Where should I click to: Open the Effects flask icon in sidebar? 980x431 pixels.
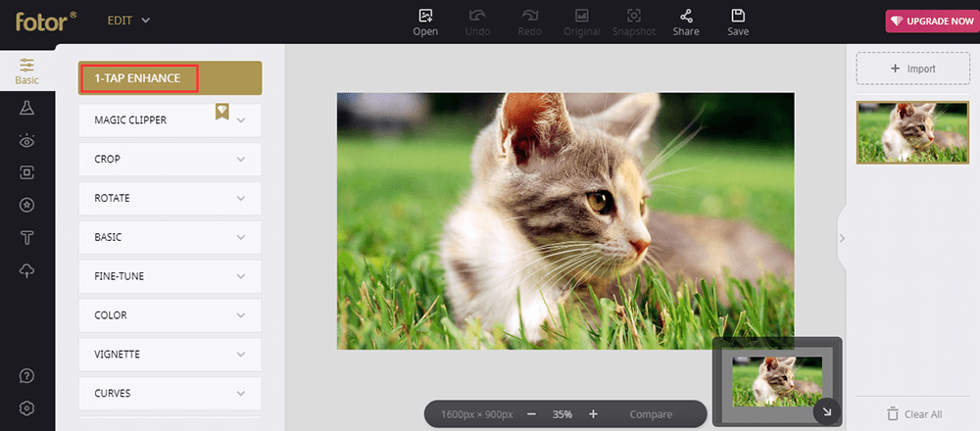point(27,108)
